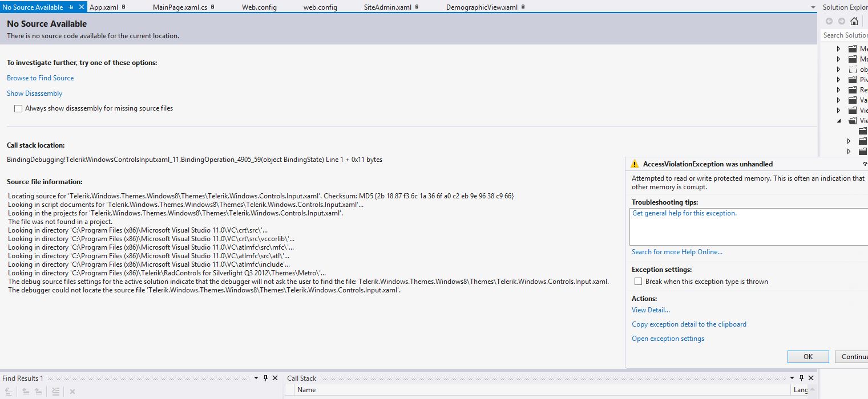Pin the Call Stack panel
This screenshot has width=868, height=399.
click(x=801, y=378)
